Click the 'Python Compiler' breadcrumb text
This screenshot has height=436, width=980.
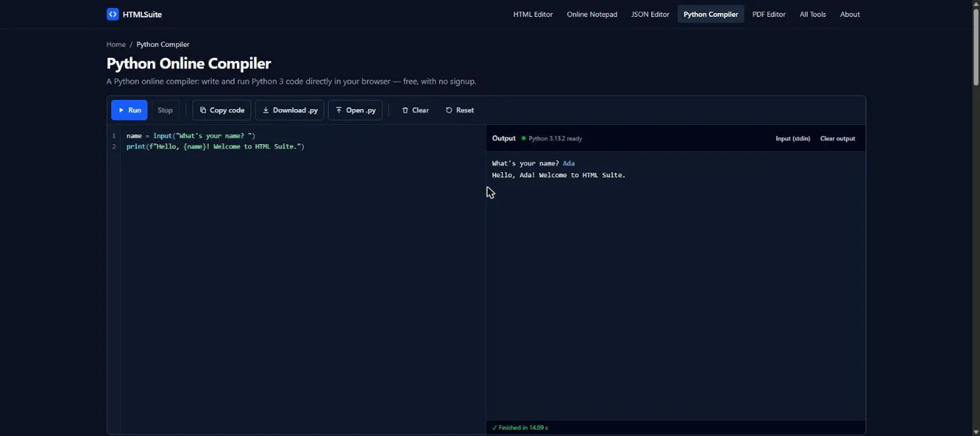[x=163, y=44]
